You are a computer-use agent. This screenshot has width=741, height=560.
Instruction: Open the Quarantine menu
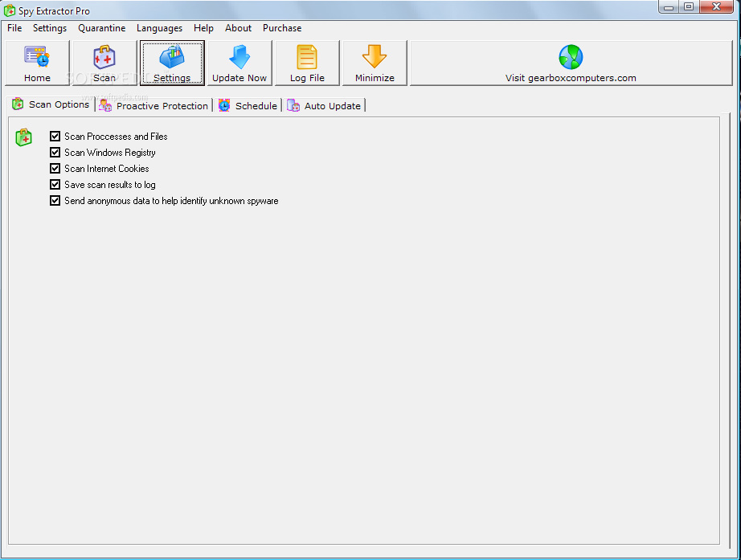[x=101, y=28]
